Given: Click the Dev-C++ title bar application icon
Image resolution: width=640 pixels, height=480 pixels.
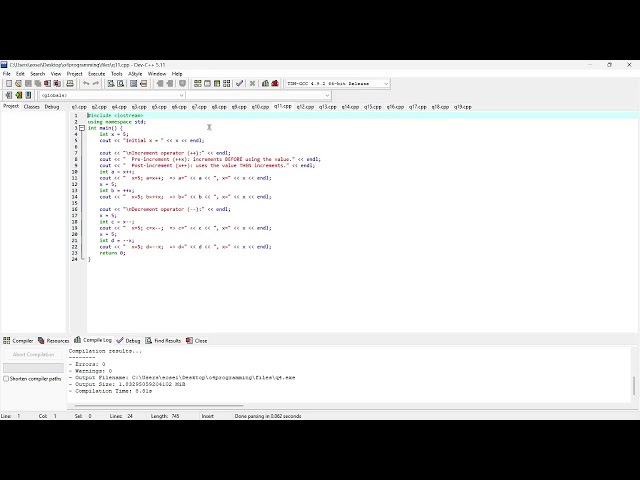Looking at the screenshot, I should click(4, 64).
